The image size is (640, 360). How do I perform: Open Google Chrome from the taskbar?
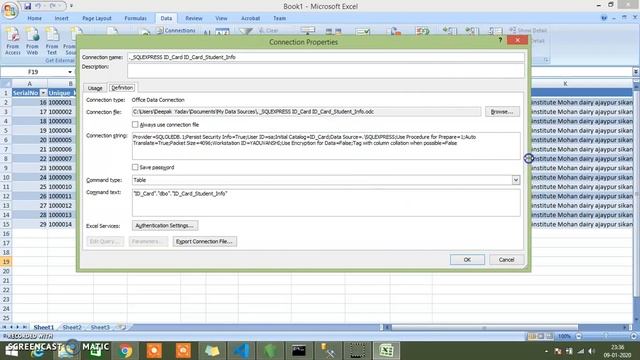pyautogui.click(x=125, y=351)
